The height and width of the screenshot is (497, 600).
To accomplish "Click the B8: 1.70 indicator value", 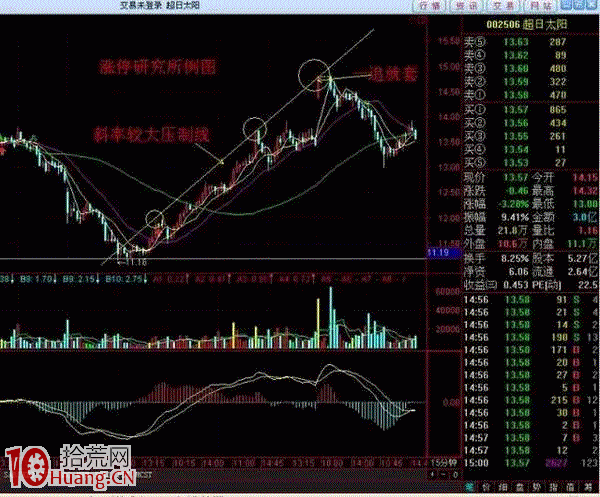I will (x=36, y=279).
